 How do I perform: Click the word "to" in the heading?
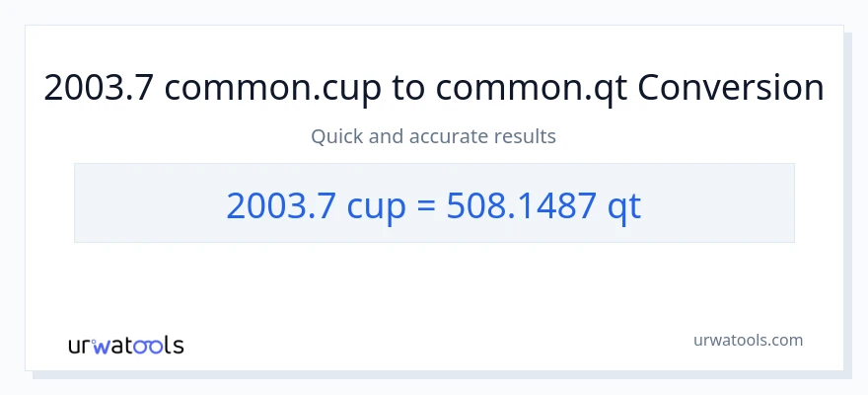click(403, 89)
